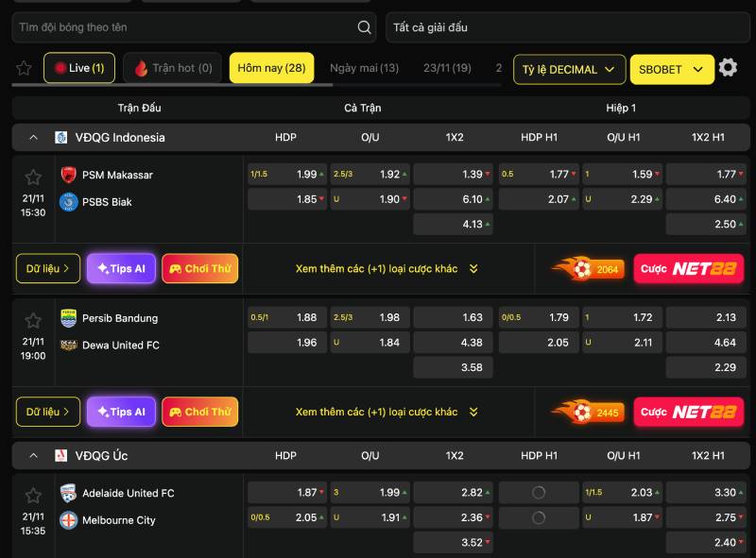Screen dimensions: 756x558
Task: Click the favorites star filter icon
Action: (24, 68)
